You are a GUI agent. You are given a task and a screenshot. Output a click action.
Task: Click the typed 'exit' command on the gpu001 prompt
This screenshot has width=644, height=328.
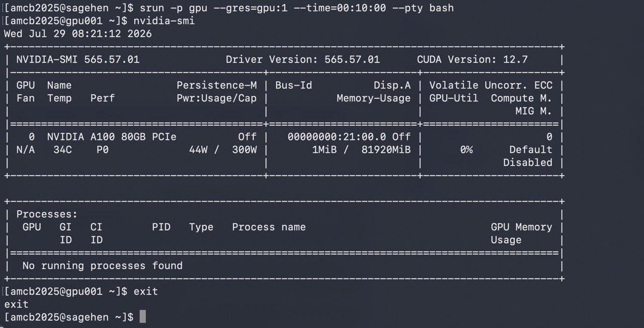point(146,291)
